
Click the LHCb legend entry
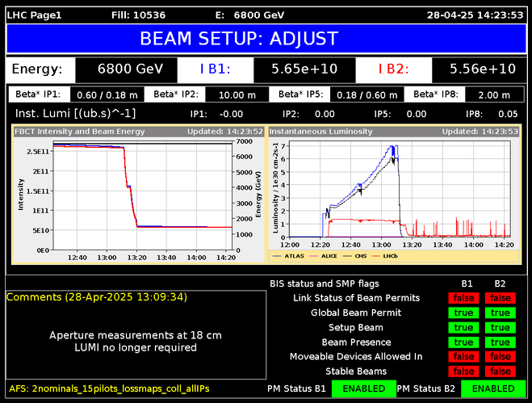point(385,256)
